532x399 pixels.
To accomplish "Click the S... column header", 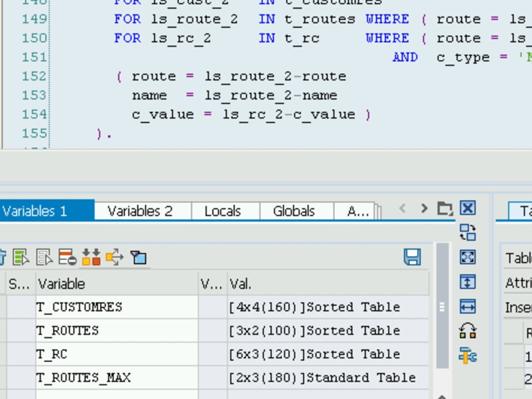I will 20,284.
